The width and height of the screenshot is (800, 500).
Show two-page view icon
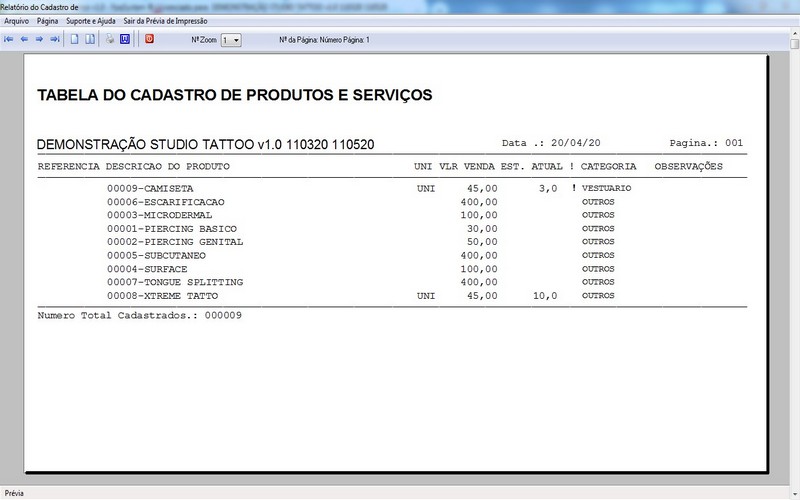coord(90,39)
